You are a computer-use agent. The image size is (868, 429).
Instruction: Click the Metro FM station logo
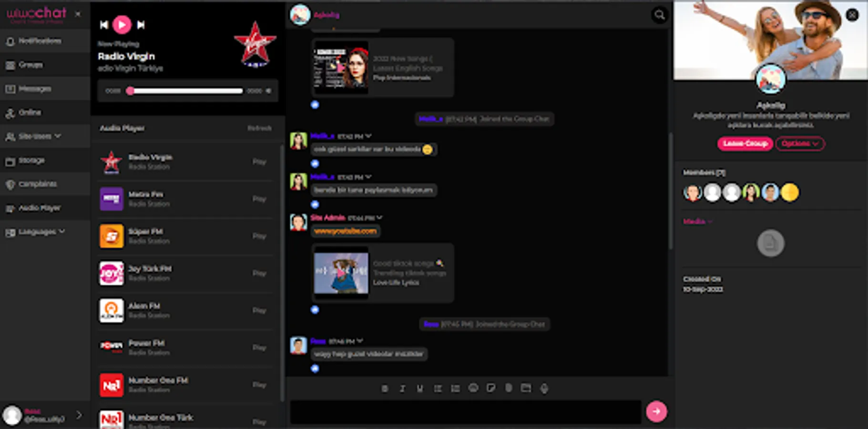(111, 199)
